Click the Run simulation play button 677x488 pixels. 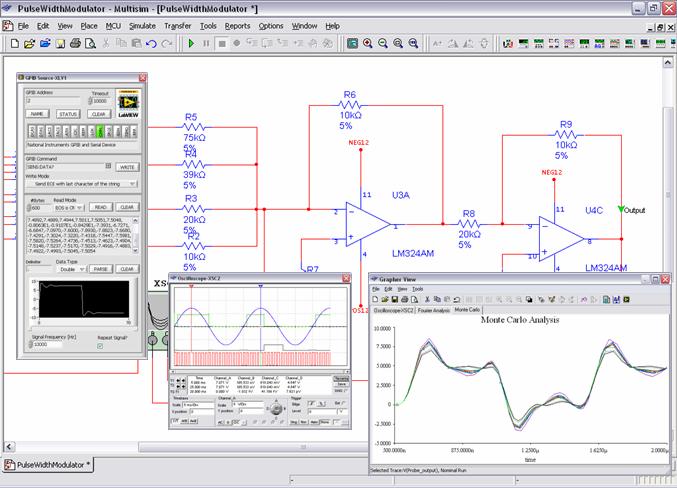(191, 44)
